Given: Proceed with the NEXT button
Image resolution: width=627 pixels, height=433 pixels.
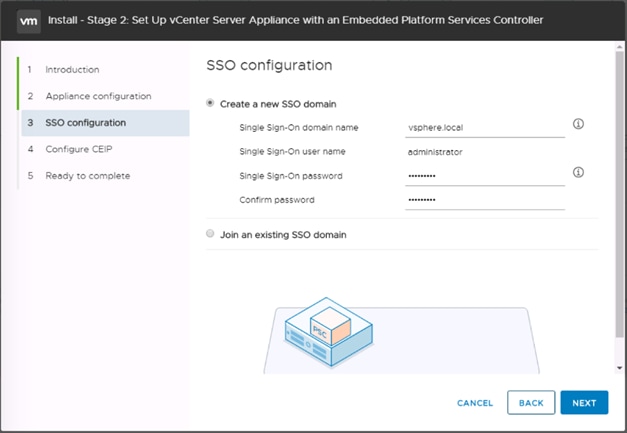Looking at the screenshot, I should [584, 403].
